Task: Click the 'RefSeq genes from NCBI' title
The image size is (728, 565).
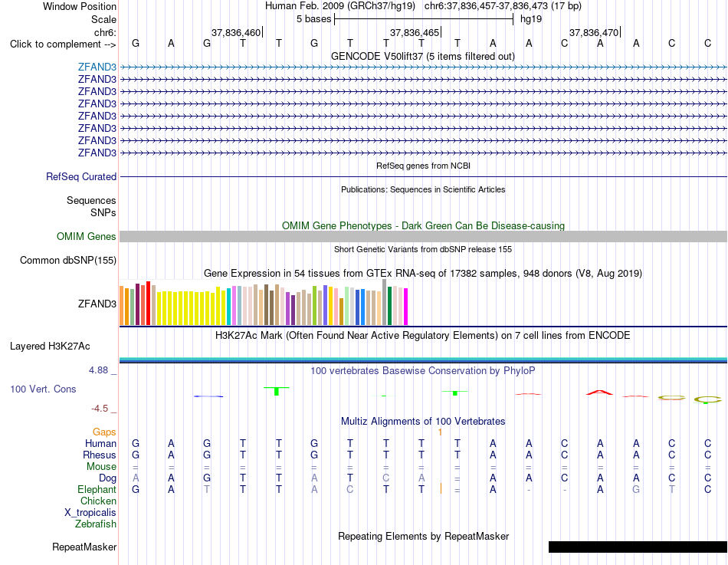Action: point(424,166)
